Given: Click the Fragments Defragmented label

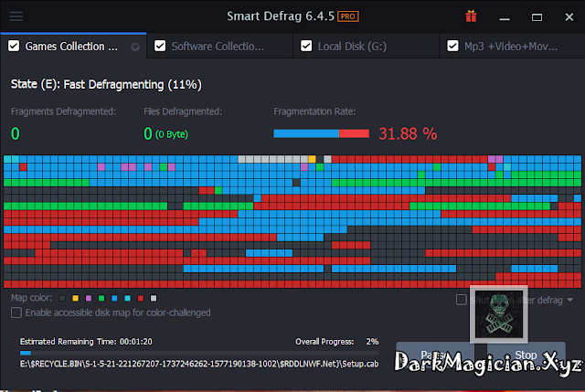Looking at the screenshot, I should 63,111.
